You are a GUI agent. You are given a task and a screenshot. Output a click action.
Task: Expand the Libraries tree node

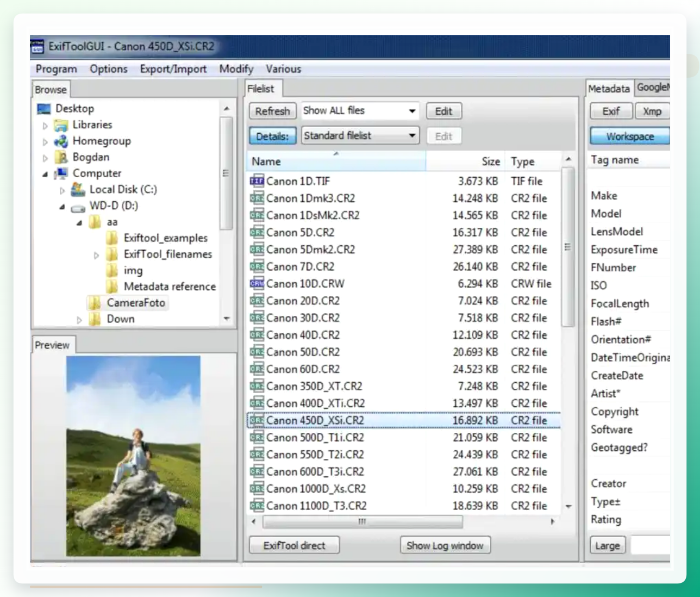click(x=45, y=126)
